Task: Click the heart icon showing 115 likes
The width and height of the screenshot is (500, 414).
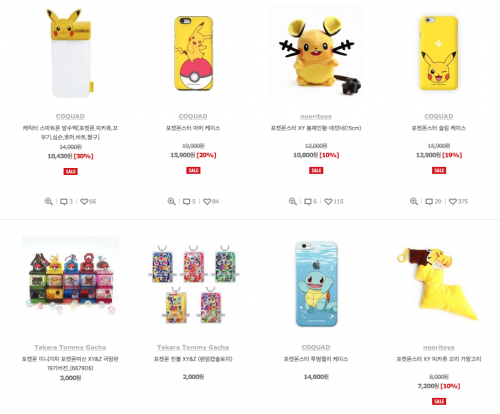Action: coord(328,202)
